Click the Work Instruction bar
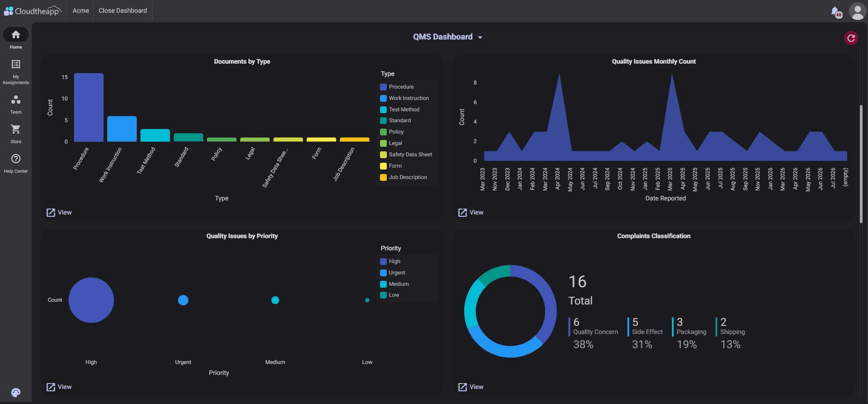 pos(122,129)
